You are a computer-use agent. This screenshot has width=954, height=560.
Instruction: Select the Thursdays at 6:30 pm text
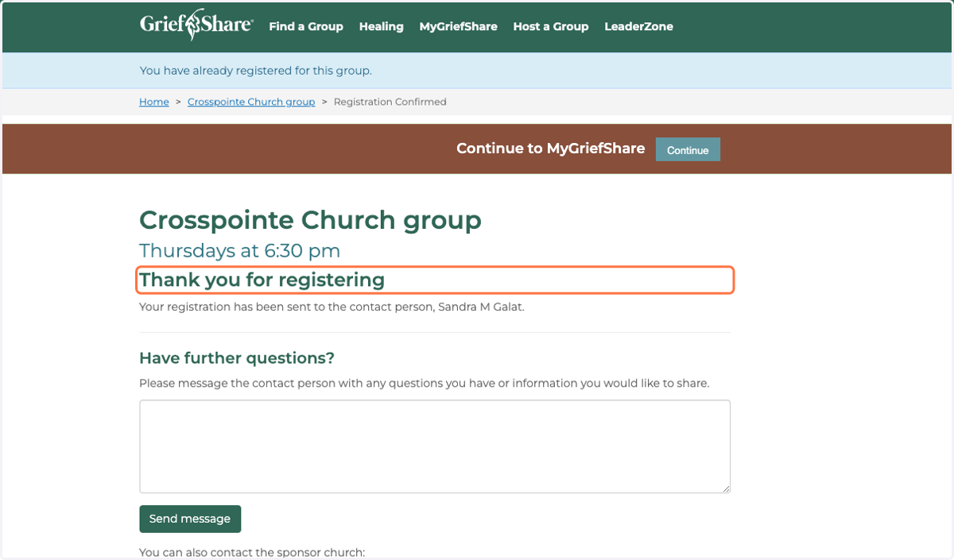tap(239, 251)
